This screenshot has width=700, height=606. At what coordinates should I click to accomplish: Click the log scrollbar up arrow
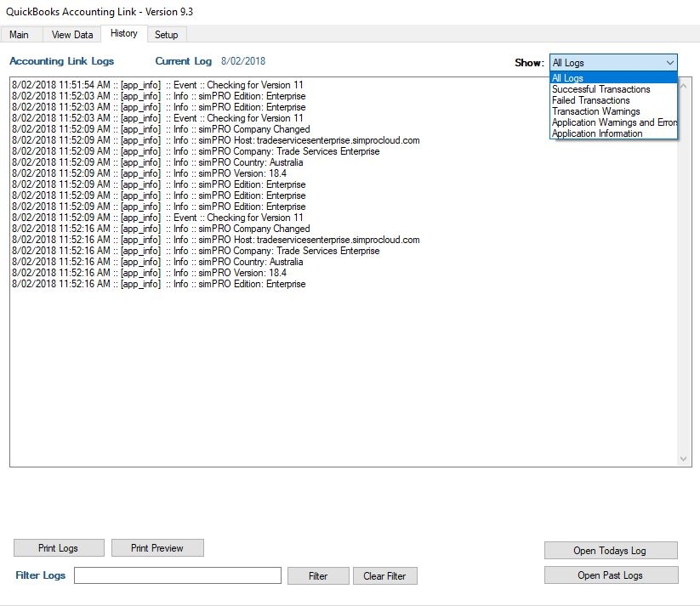[683, 86]
